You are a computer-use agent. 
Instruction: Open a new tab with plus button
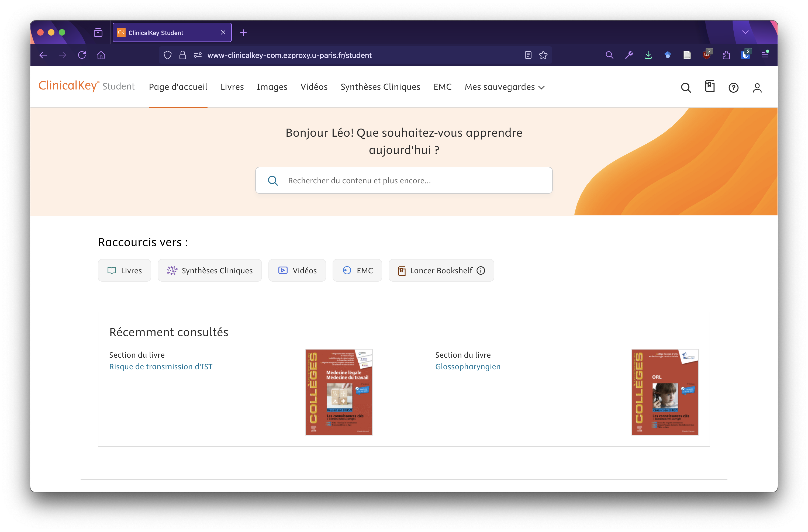[243, 33]
